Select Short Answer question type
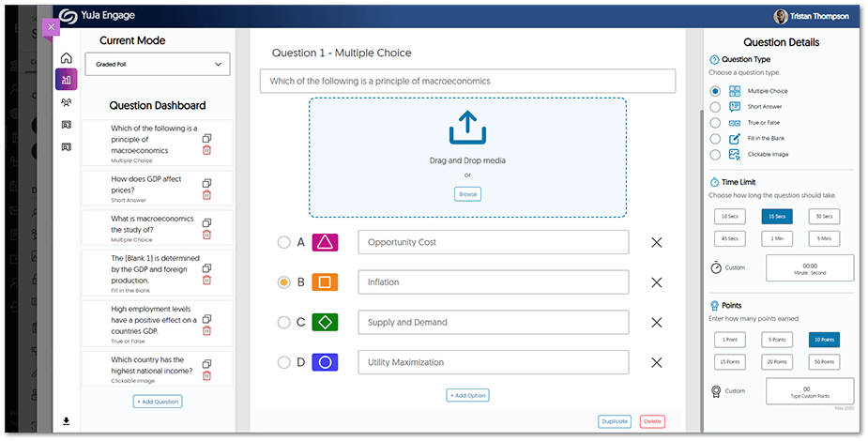 coord(716,107)
